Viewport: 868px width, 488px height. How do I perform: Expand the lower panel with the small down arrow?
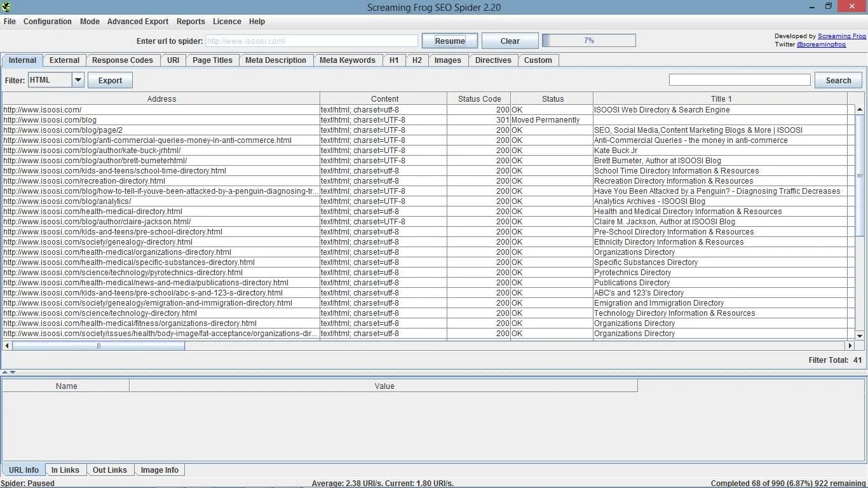pos(13,372)
